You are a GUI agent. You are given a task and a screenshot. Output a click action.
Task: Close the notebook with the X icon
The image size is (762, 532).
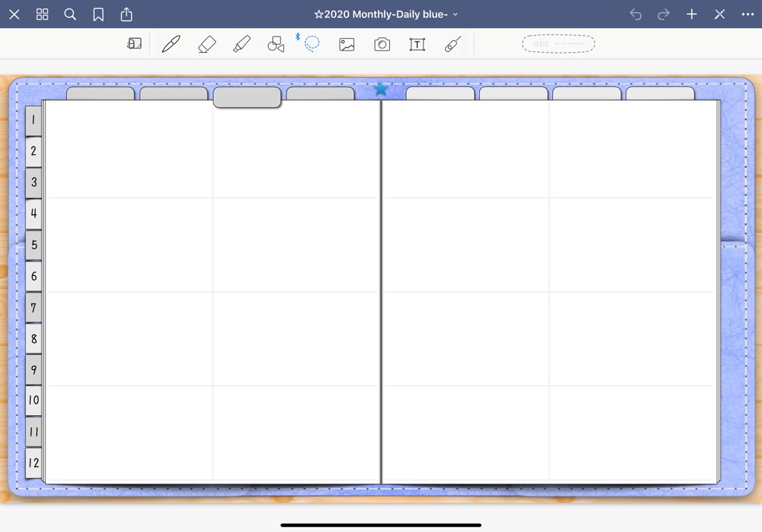(14, 15)
